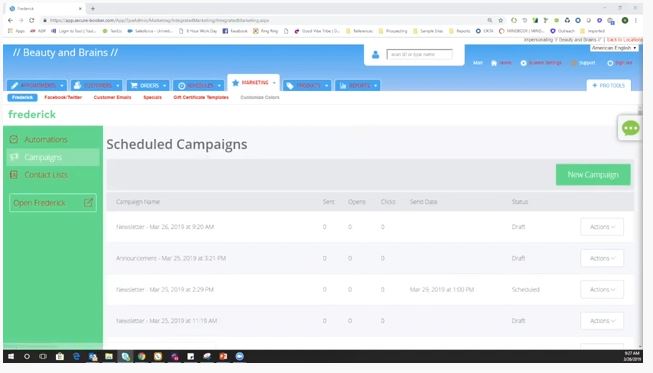653x373 pixels.
Task: Click the browser address bar
Action: pos(262,20)
